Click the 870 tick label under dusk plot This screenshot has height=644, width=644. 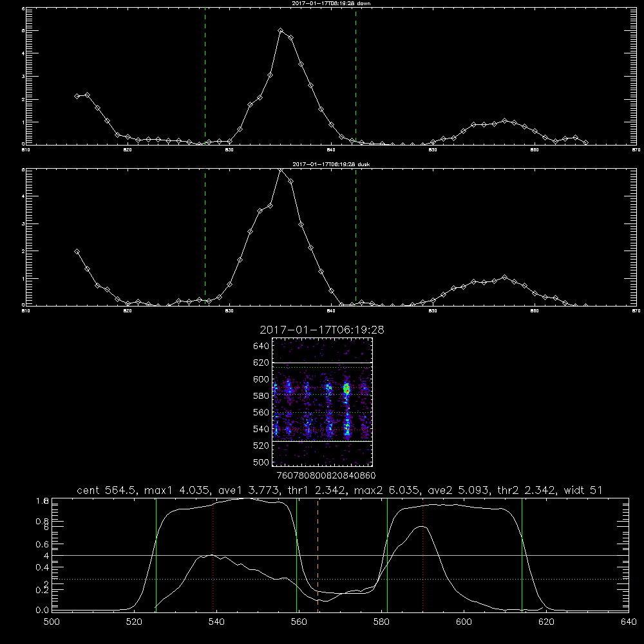(636, 310)
